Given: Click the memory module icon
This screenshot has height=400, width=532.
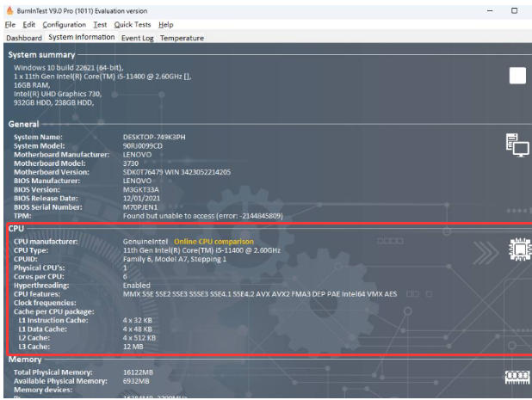Looking at the screenshot, I should pos(517,376).
